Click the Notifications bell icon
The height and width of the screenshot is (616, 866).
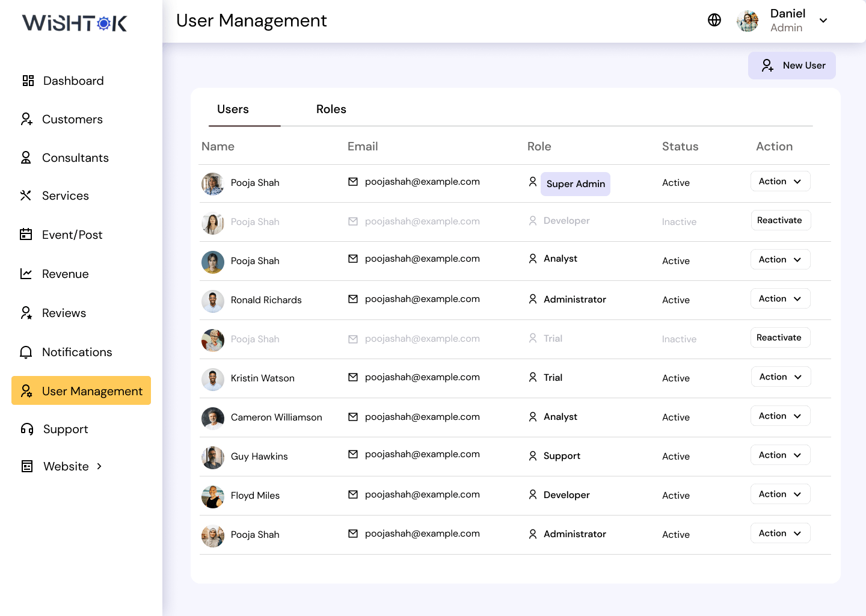pos(26,352)
